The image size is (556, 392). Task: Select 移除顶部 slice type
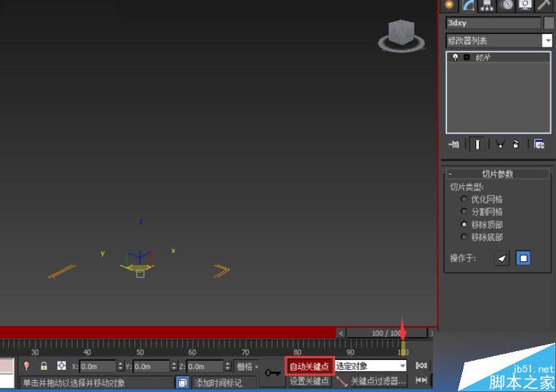click(464, 224)
